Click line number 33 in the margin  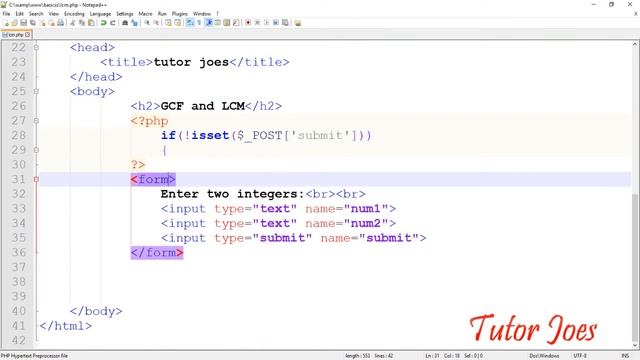pos(19,209)
